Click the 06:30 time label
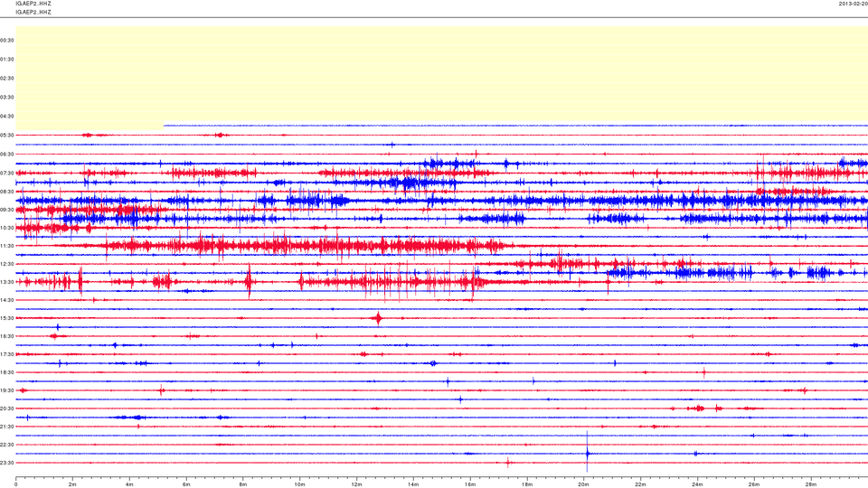Viewport: 868px width, 488px height. coord(7,155)
